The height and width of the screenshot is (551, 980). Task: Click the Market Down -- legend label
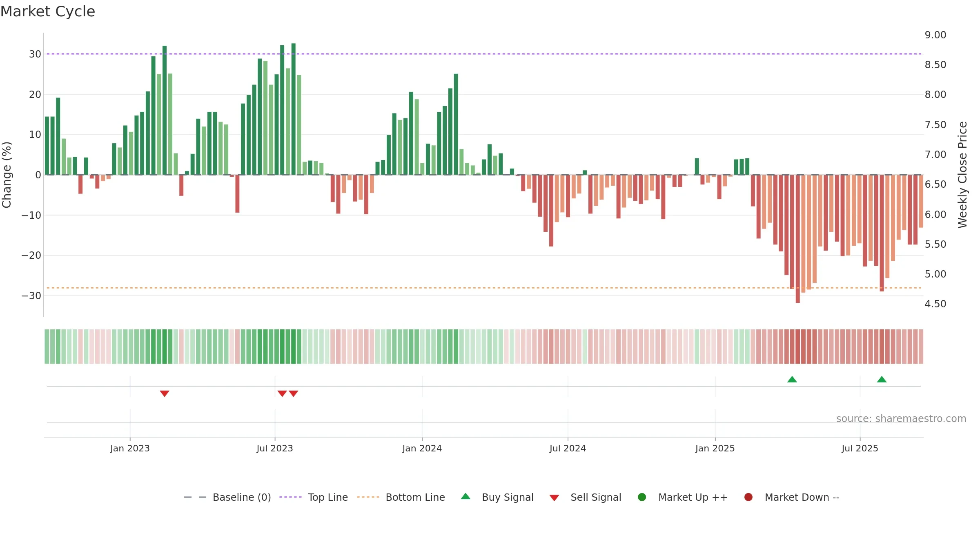(x=802, y=497)
